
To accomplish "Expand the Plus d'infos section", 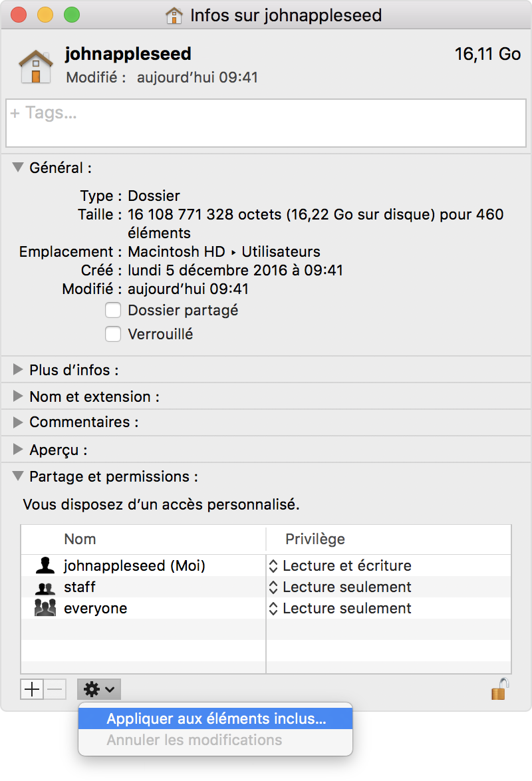I will click(x=18, y=370).
